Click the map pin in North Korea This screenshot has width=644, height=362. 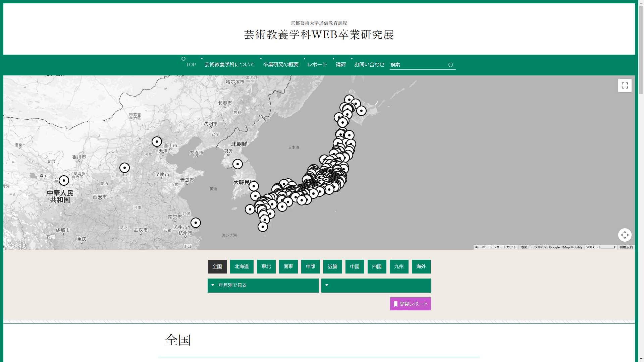[x=237, y=164]
